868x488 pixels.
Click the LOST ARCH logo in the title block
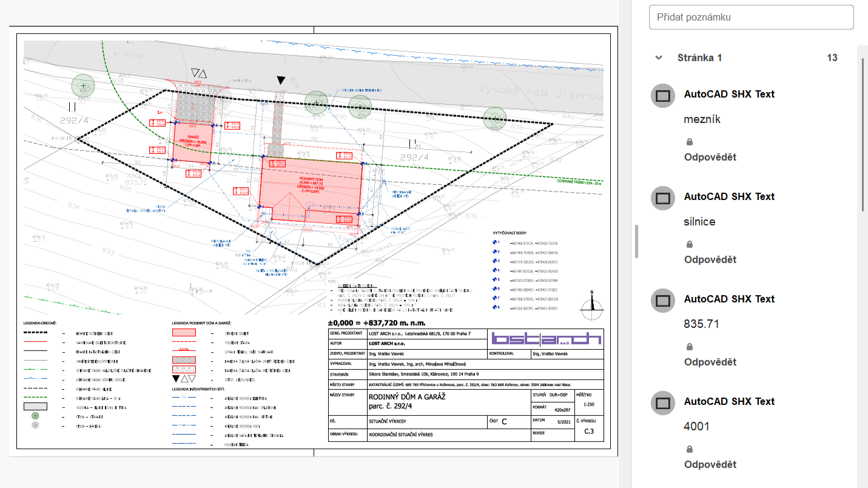[546, 339]
